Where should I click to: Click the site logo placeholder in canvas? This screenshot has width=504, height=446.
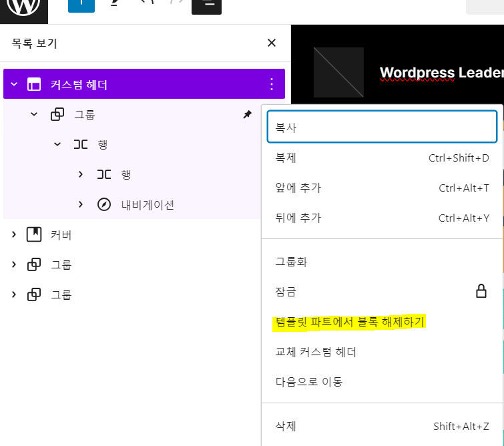338,72
